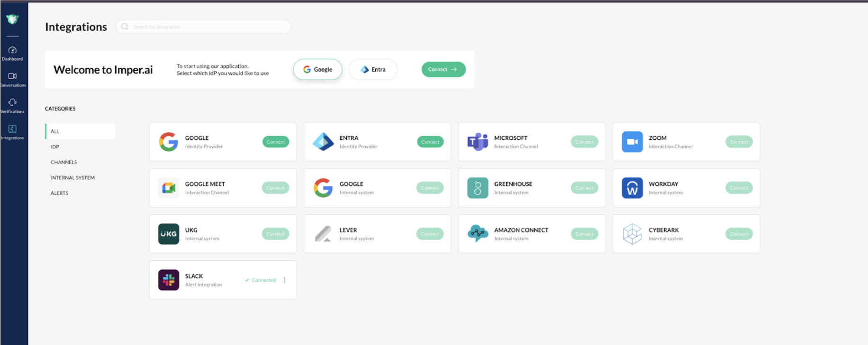Click the CYBERARK card title
Viewport: 868px width, 345px height.
(663, 230)
